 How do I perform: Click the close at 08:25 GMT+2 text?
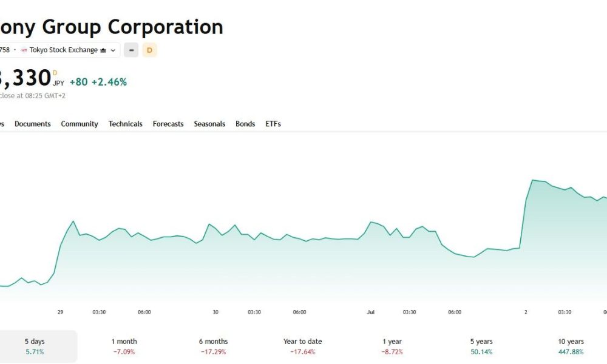(x=33, y=95)
